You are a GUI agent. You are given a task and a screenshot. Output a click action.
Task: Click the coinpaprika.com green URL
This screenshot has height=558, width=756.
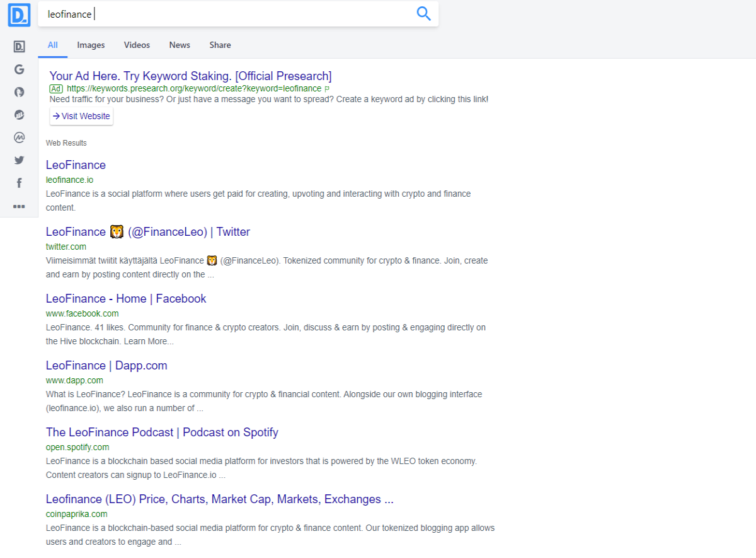[x=77, y=514]
